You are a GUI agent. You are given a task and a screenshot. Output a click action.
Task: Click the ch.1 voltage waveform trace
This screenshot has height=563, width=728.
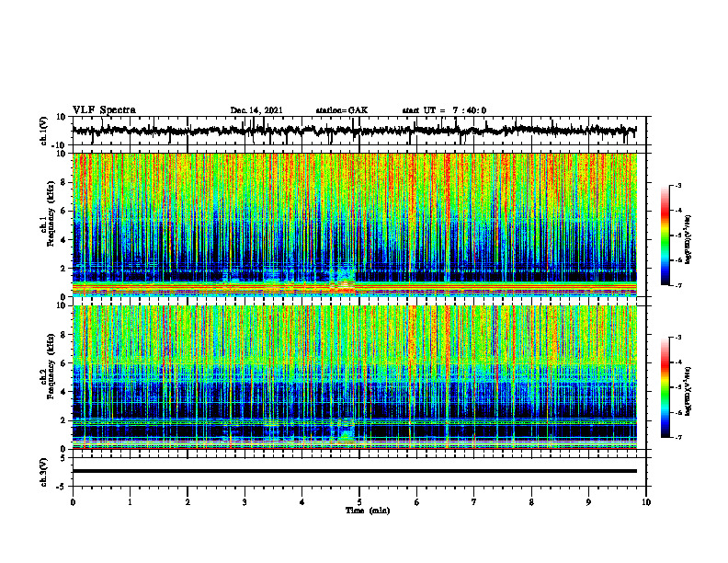(354, 131)
